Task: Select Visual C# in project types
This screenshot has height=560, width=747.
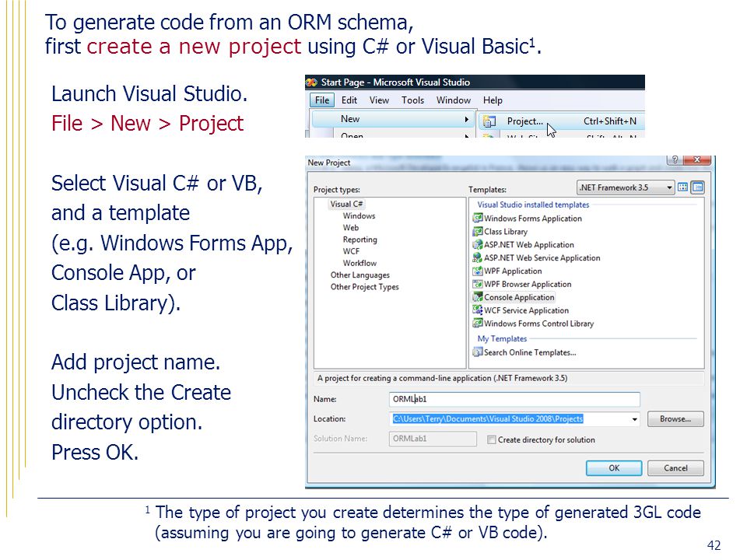Action: coord(346,205)
